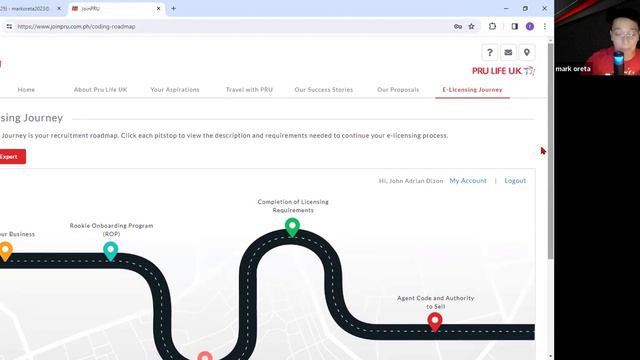The width and height of the screenshot is (640, 360).
Task: Go to Your Aspirations page
Action: (x=175, y=90)
